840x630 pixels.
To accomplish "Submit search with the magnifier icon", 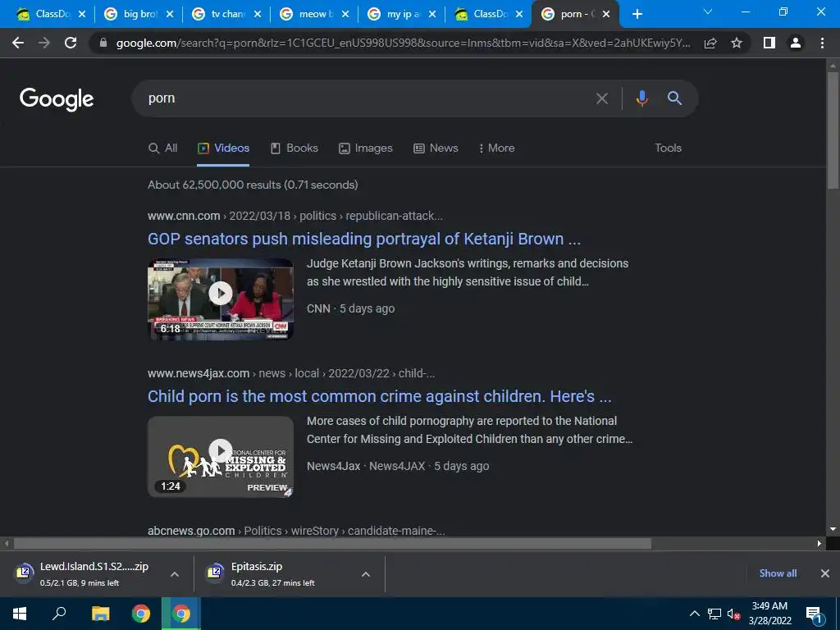I will pyautogui.click(x=674, y=98).
